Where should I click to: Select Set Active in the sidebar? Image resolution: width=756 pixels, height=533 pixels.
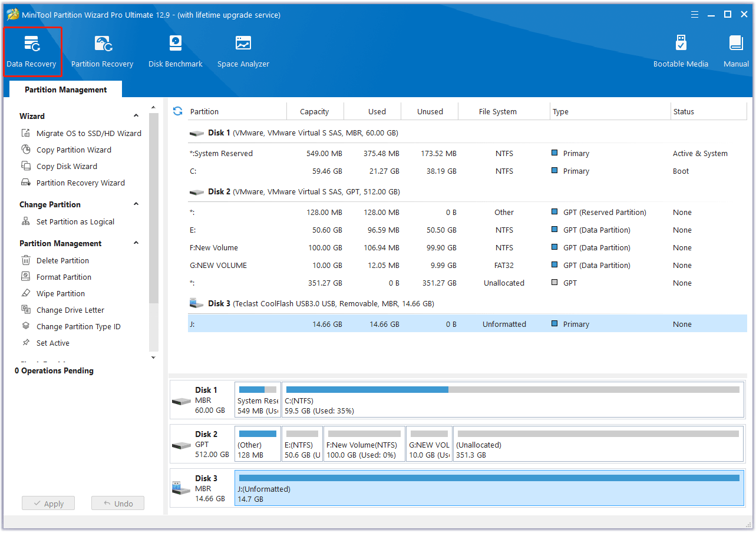click(x=54, y=342)
